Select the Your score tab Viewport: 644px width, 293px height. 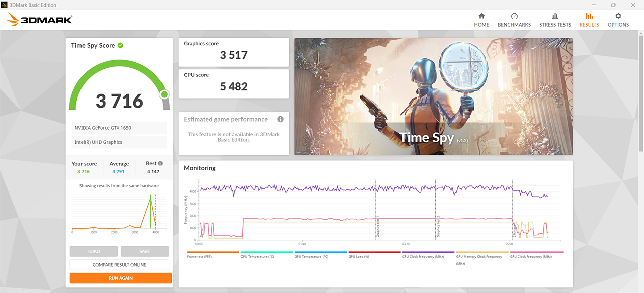click(84, 167)
